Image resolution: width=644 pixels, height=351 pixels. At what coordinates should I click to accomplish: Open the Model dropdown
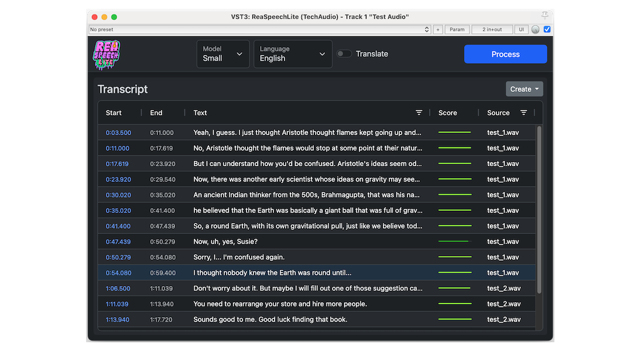[222, 54]
